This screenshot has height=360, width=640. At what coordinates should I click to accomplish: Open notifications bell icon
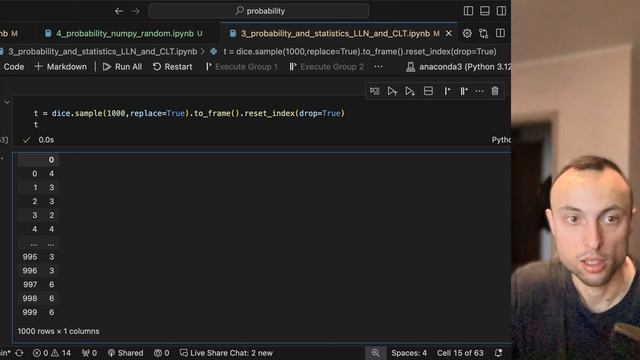pyautogui.click(x=498, y=353)
